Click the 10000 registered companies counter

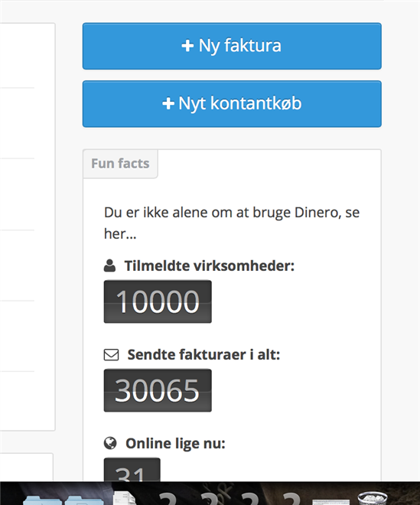click(x=158, y=301)
